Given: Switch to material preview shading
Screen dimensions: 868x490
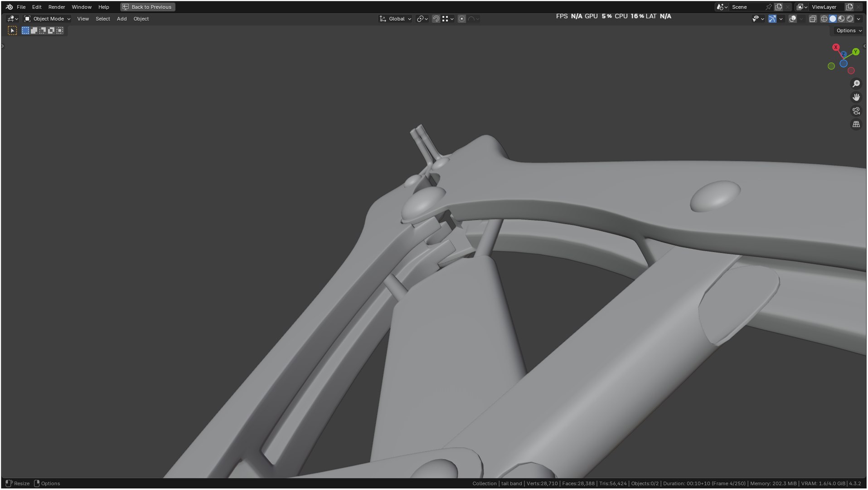Looking at the screenshot, I should tap(841, 19).
